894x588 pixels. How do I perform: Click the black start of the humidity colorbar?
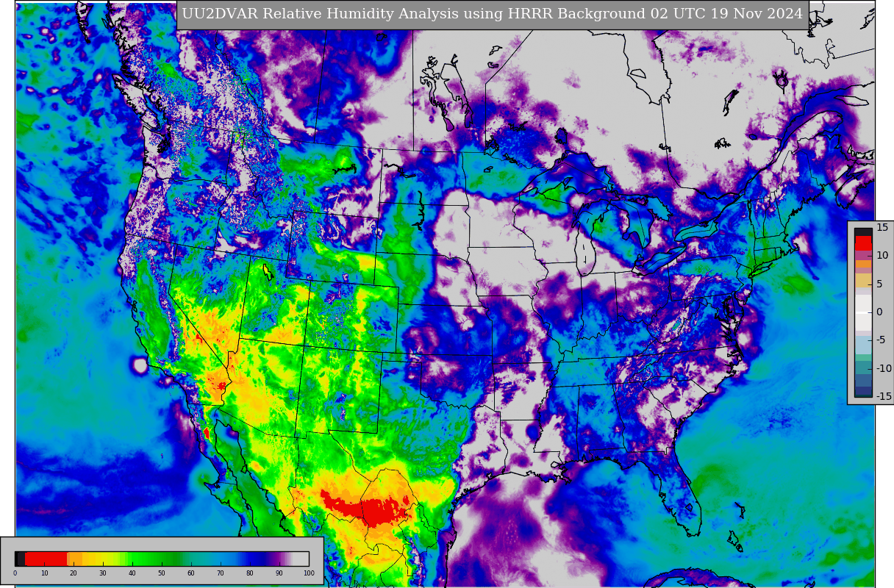click(20, 559)
